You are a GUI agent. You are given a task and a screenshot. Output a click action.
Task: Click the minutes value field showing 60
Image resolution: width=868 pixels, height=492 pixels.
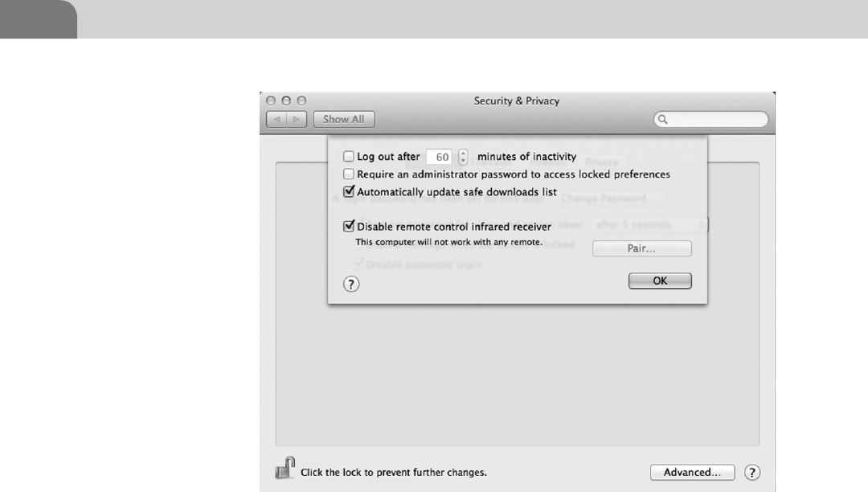pyautogui.click(x=440, y=157)
